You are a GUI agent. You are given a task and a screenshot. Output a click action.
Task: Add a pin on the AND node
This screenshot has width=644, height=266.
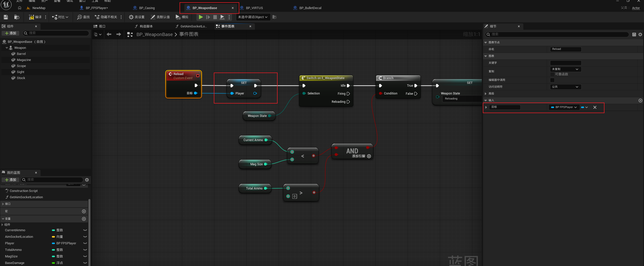369,156
